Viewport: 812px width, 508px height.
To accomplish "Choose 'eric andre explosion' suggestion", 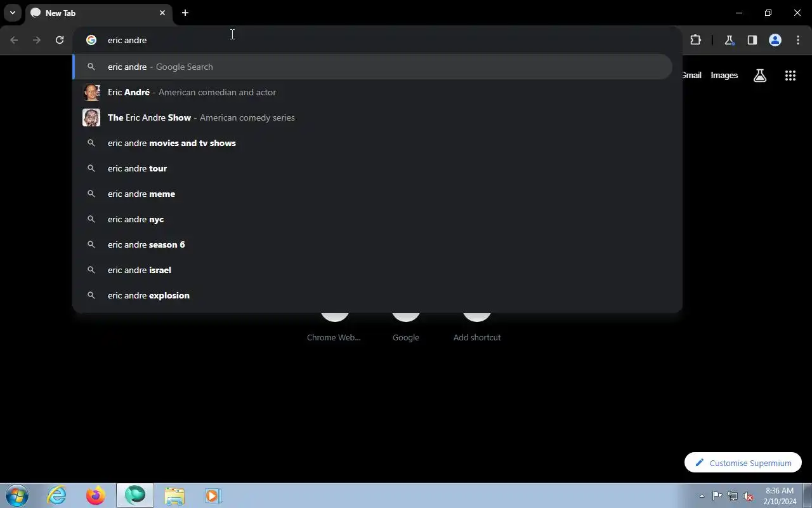I will coord(372,295).
